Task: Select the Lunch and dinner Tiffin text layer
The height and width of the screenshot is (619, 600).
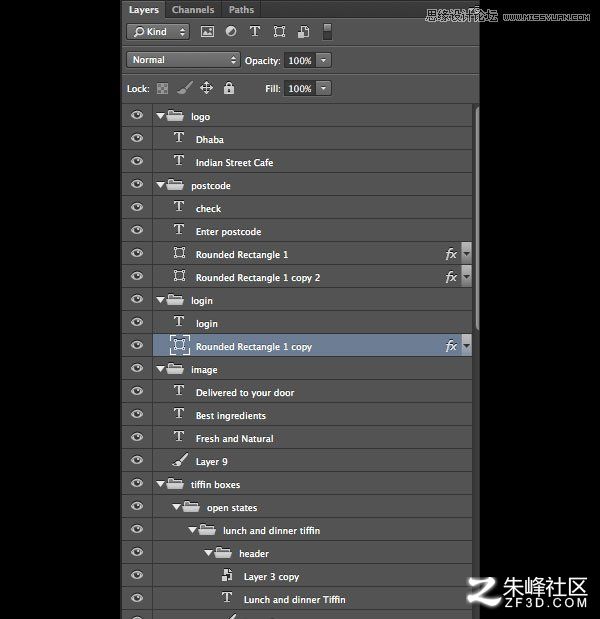Action: 312,598
